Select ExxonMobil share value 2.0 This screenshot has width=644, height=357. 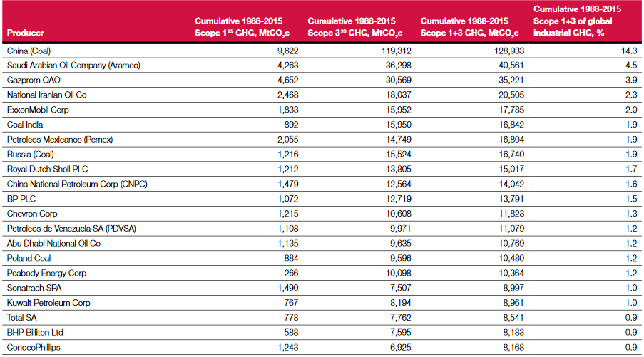click(x=631, y=110)
